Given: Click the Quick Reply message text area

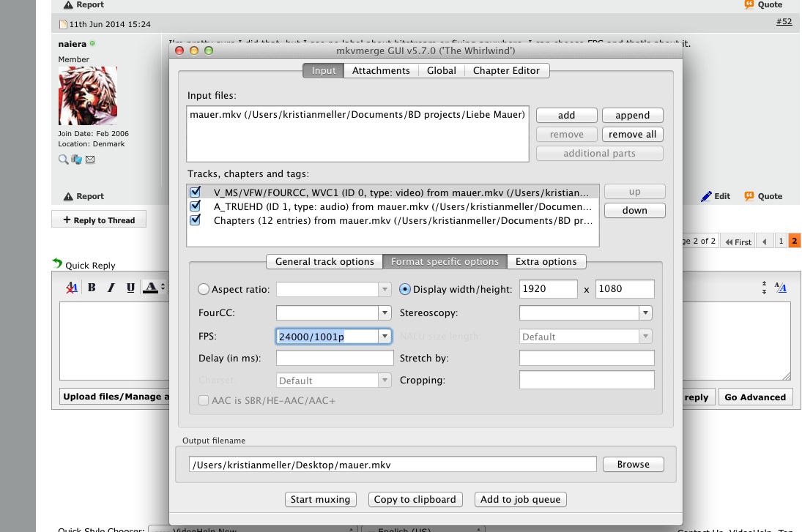Looking at the screenshot, I should 114,341.
